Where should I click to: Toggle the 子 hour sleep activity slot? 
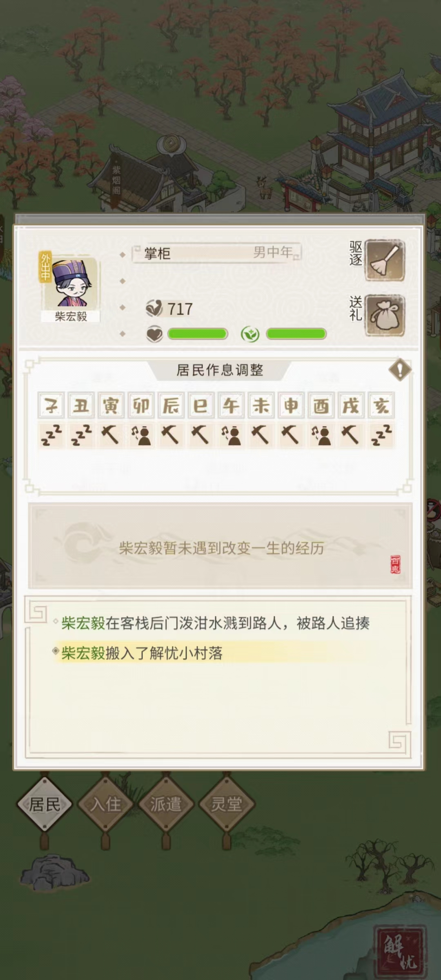[51, 436]
